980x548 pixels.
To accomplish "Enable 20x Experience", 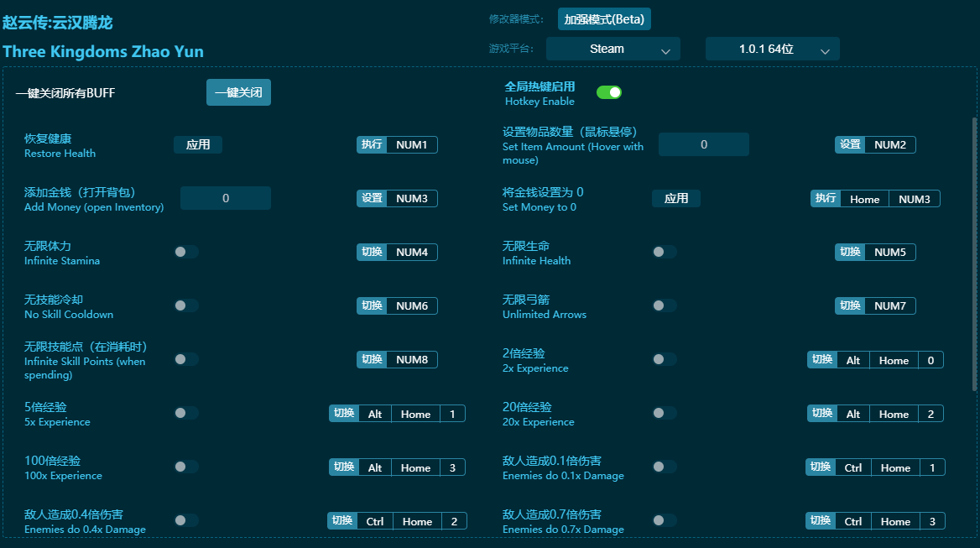I will [665, 413].
